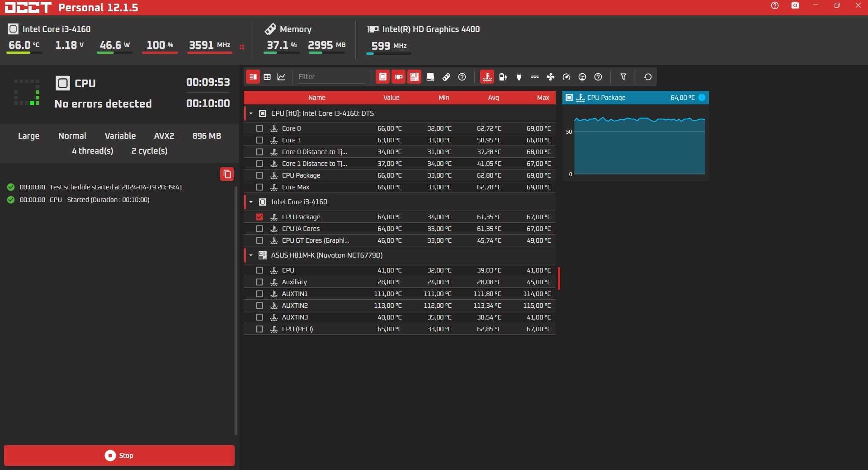
Task: Take a screenshot with camera icon
Action: point(795,6)
